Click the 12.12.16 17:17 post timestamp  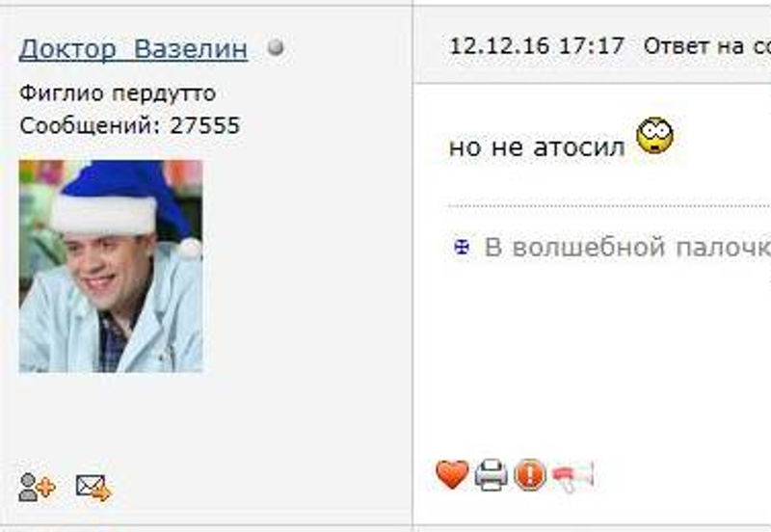pyautogui.click(x=537, y=46)
